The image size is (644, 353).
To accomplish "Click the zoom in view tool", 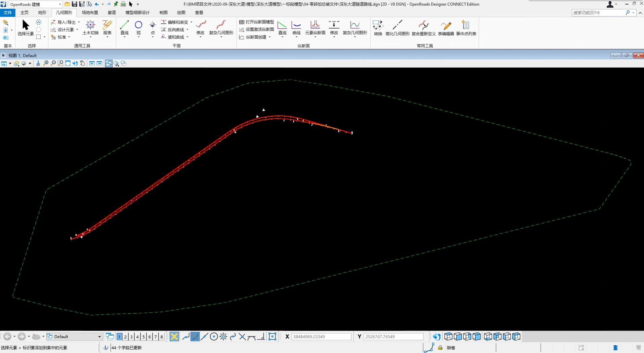I will [x=46, y=63].
